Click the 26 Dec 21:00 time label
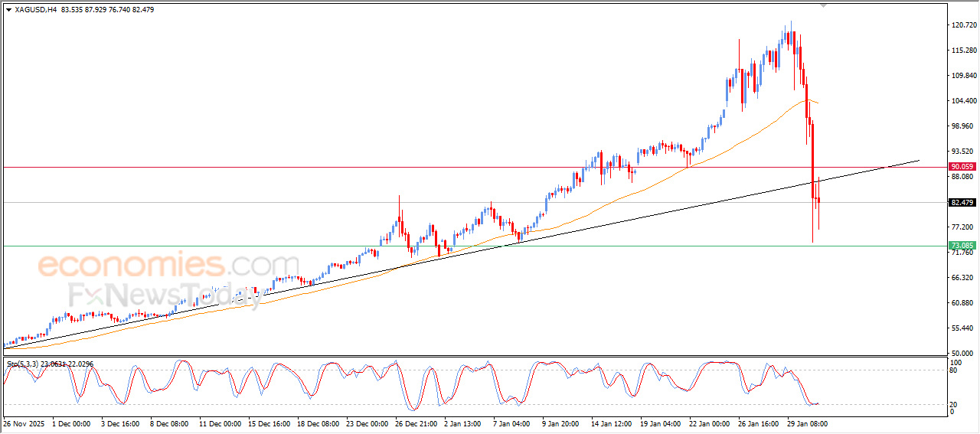Screen dimensions: 980x434 tap(416, 423)
